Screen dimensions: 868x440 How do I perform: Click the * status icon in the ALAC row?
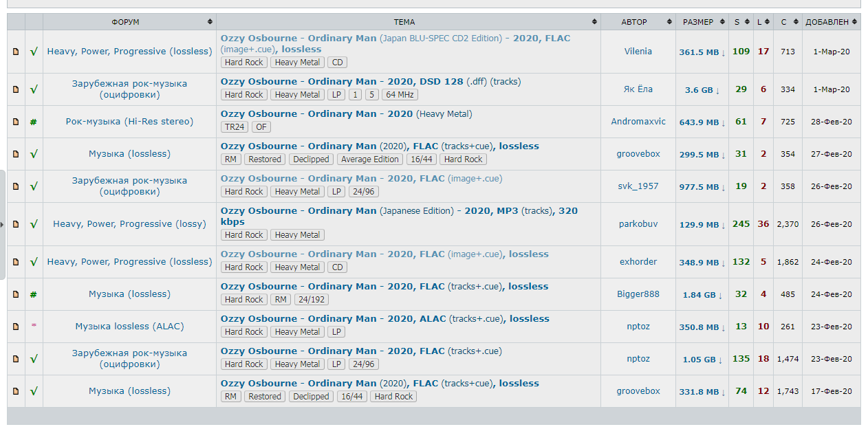(x=34, y=326)
